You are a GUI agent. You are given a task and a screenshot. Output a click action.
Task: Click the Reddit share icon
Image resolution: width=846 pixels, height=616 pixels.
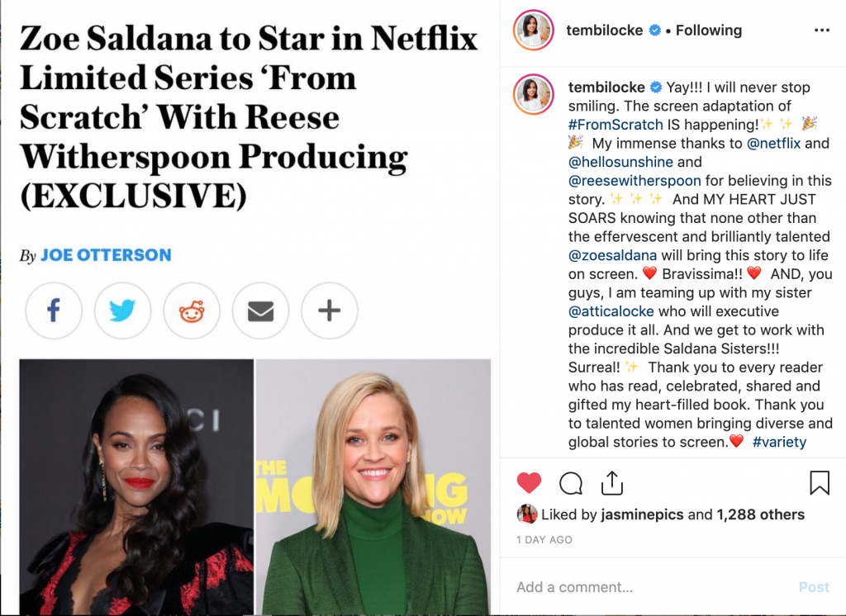(x=192, y=310)
